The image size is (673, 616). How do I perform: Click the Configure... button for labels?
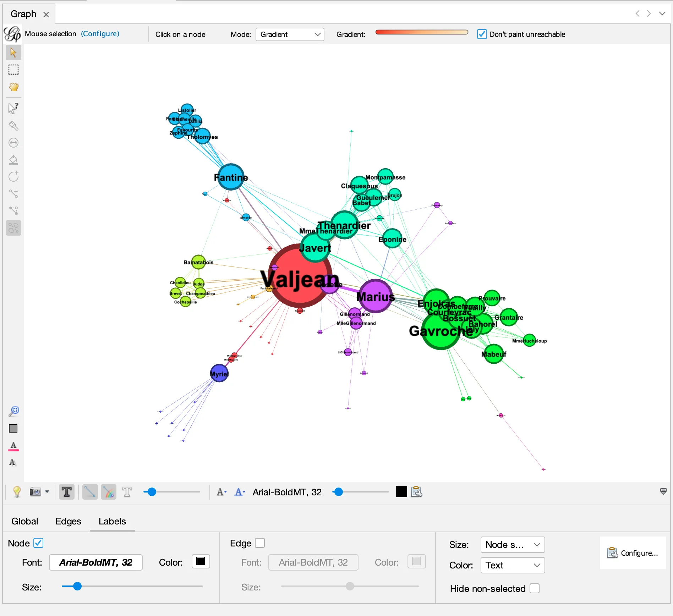[633, 553]
